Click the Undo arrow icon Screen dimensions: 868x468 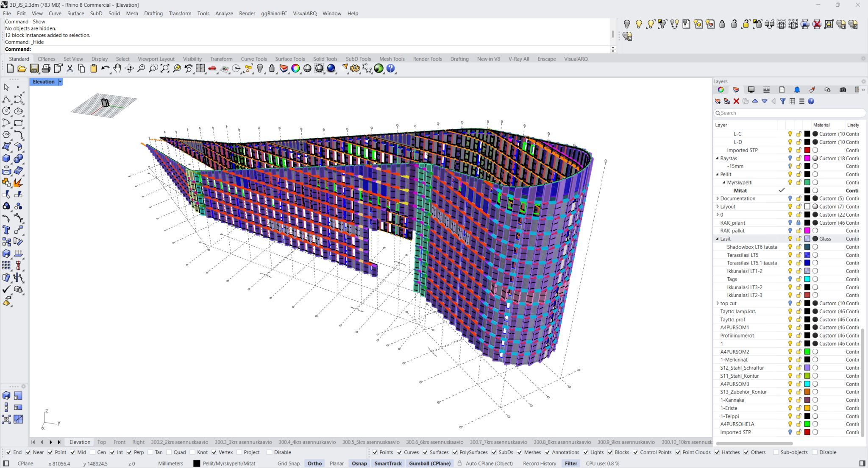pos(105,69)
